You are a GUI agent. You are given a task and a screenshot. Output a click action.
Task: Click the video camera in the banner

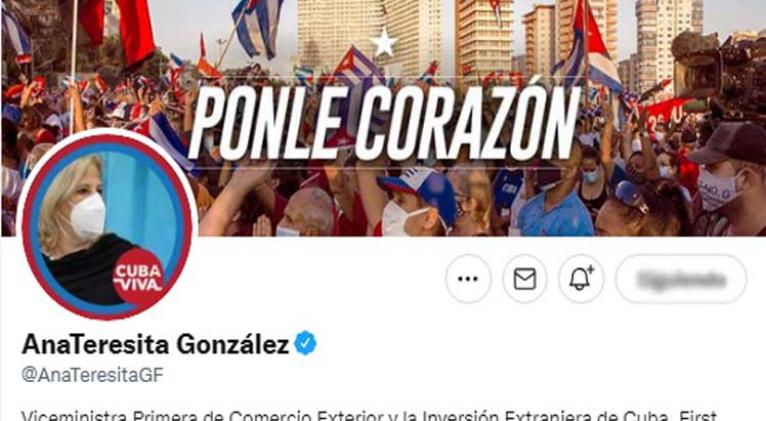pos(718,68)
